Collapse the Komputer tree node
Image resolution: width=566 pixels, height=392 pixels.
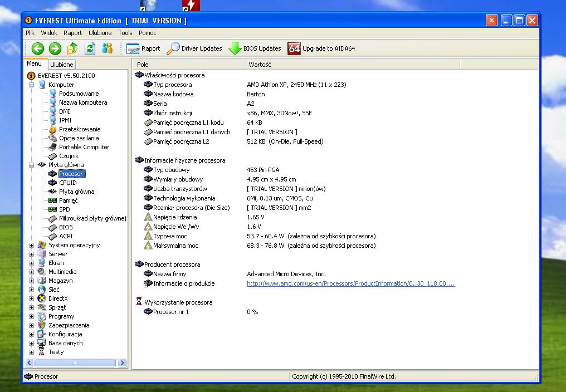(x=31, y=85)
